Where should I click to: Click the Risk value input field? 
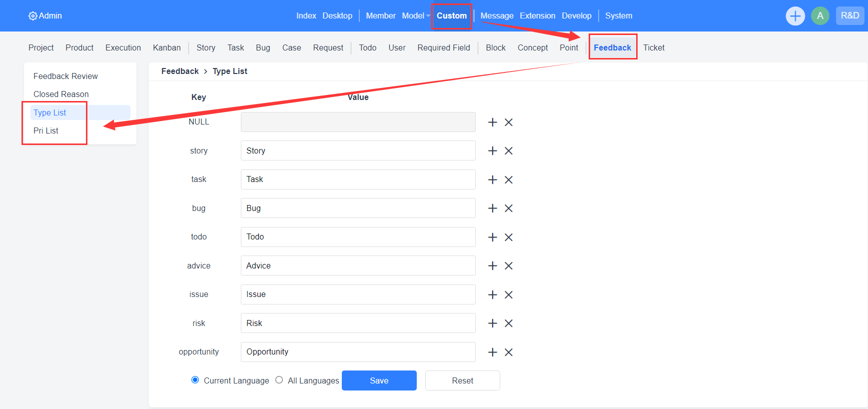pyautogui.click(x=358, y=323)
